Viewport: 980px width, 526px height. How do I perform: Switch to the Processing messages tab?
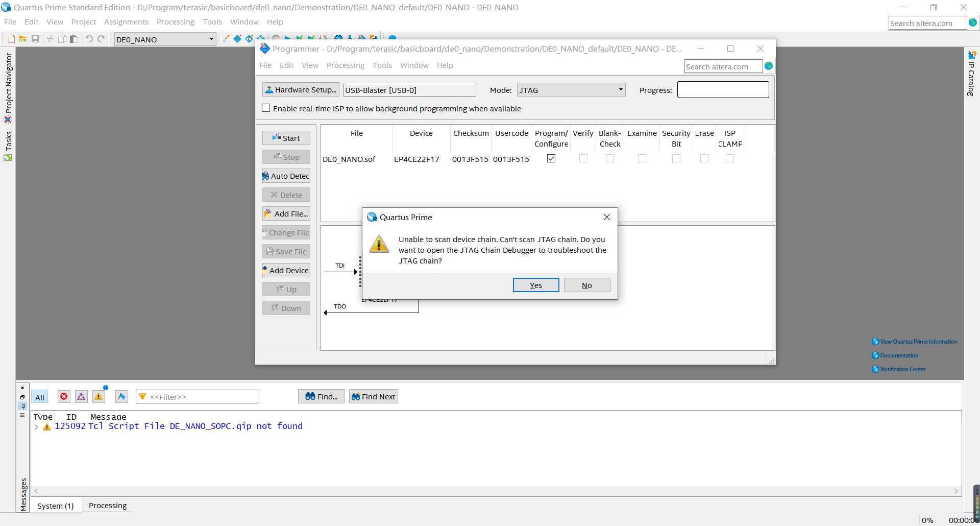coord(108,506)
